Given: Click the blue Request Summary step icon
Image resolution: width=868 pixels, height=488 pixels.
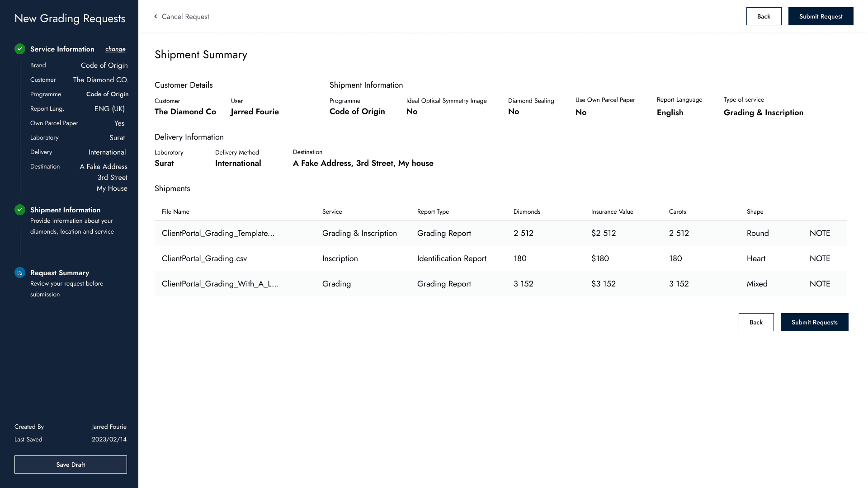Looking at the screenshot, I should 20,272.
